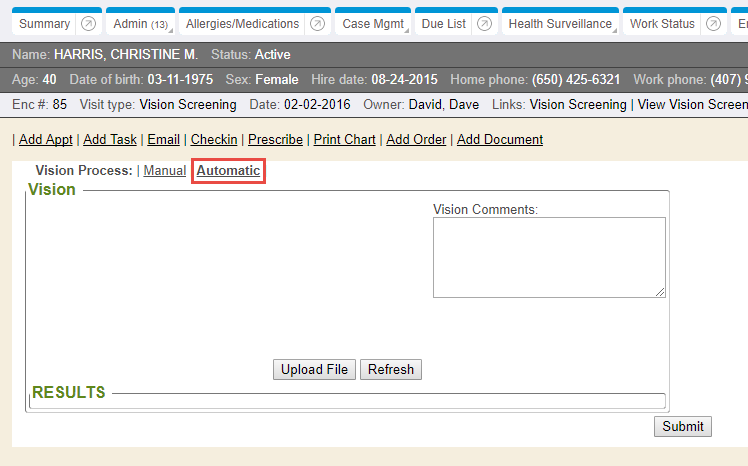Image resolution: width=748 pixels, height=466 pixels.
Task: Click the Add Appt link
Action: [45, 140]
